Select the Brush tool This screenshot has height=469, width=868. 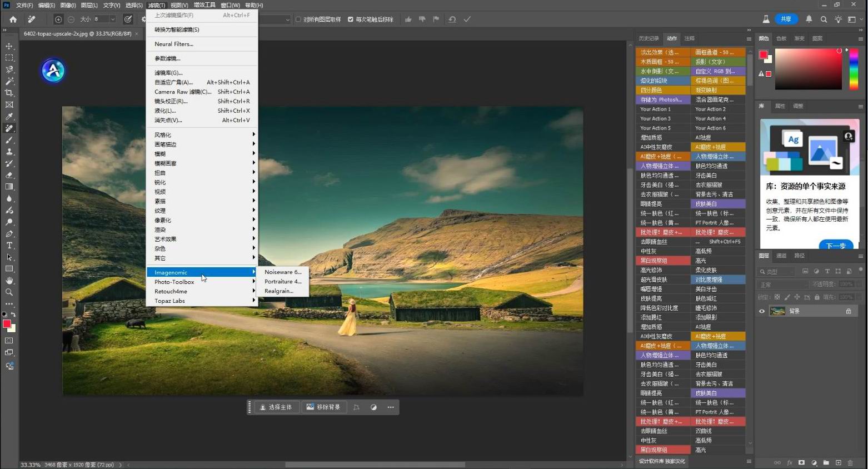coord(9,140)
